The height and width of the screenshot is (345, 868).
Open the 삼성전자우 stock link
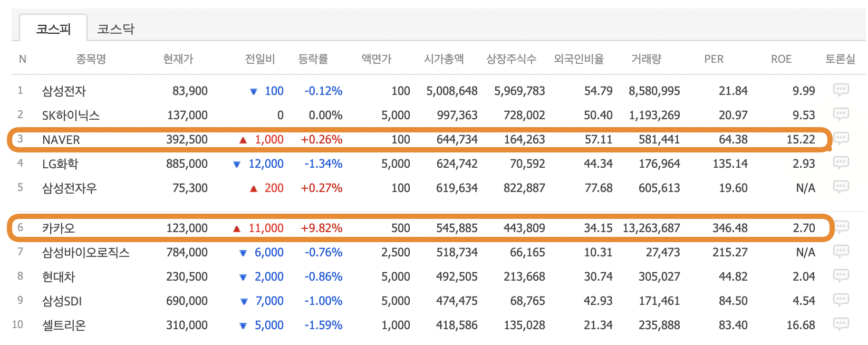[70, 188]
